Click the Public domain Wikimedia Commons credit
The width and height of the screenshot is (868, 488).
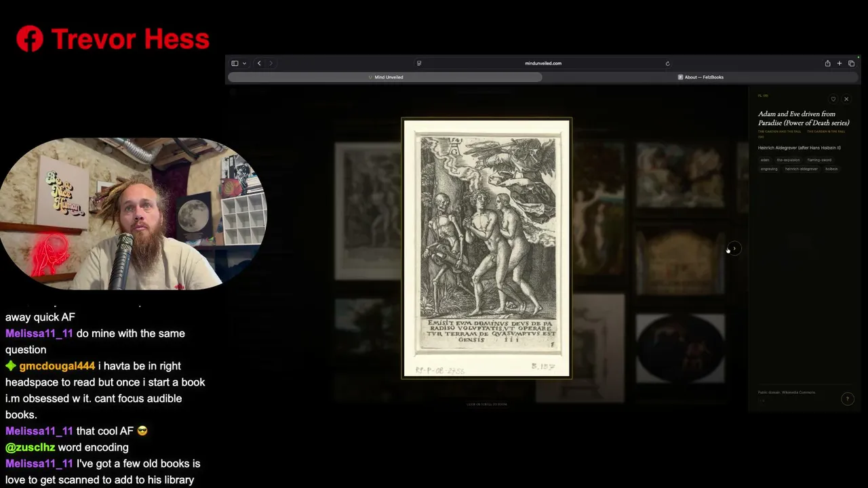coord(787,392)
